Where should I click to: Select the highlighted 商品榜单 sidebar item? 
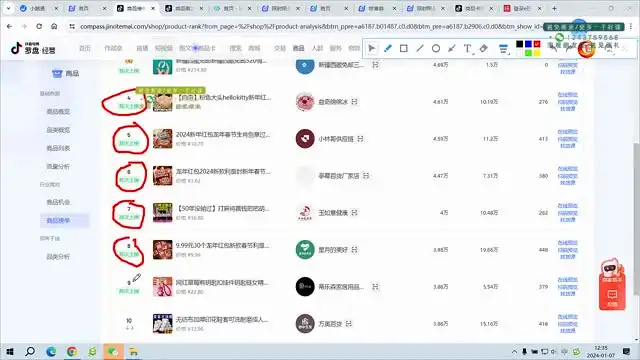pyautogui.click(x=64, y=220)
